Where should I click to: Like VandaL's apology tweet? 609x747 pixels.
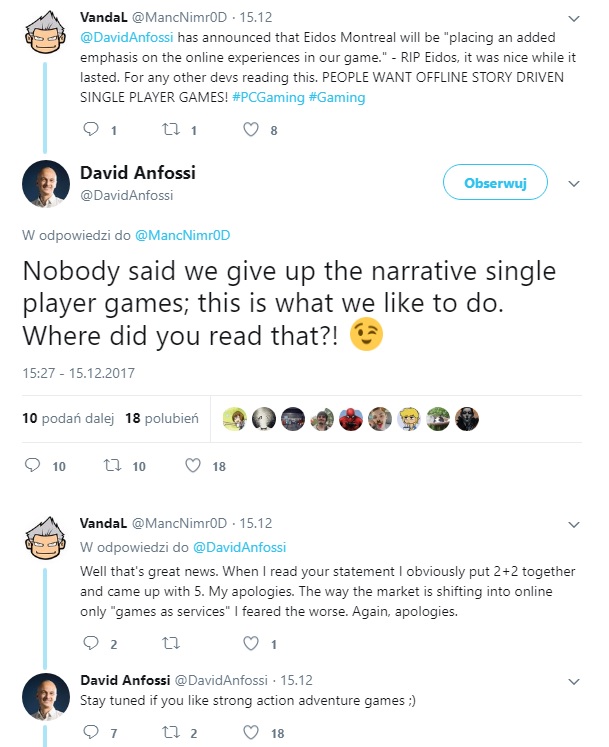pos(251,644)
